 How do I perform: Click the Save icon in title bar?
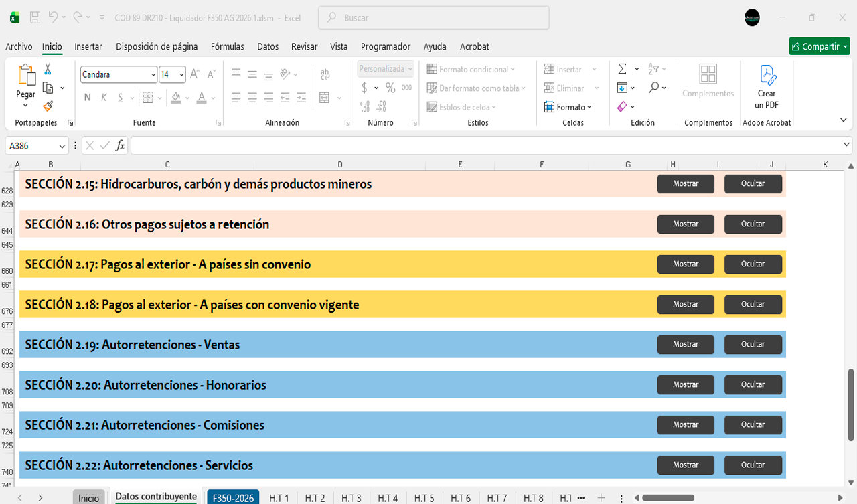click(35, 18)
